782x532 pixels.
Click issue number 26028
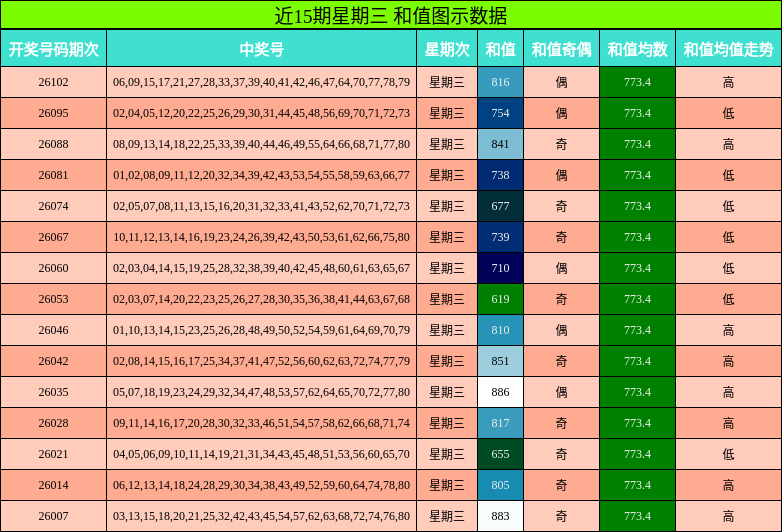pyautogui.click(x=53, y=423)
